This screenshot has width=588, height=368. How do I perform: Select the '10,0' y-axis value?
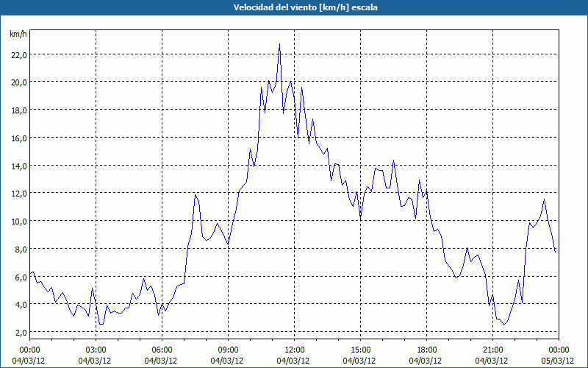click(x=19, y=222)
